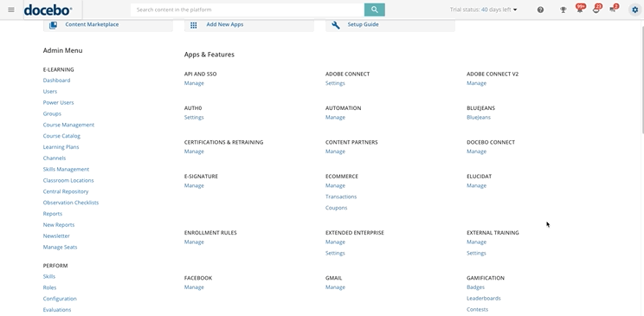This screenshot has height=316, width=644.
Task: Click Settings under External Training
Action: tap(476, 253)
